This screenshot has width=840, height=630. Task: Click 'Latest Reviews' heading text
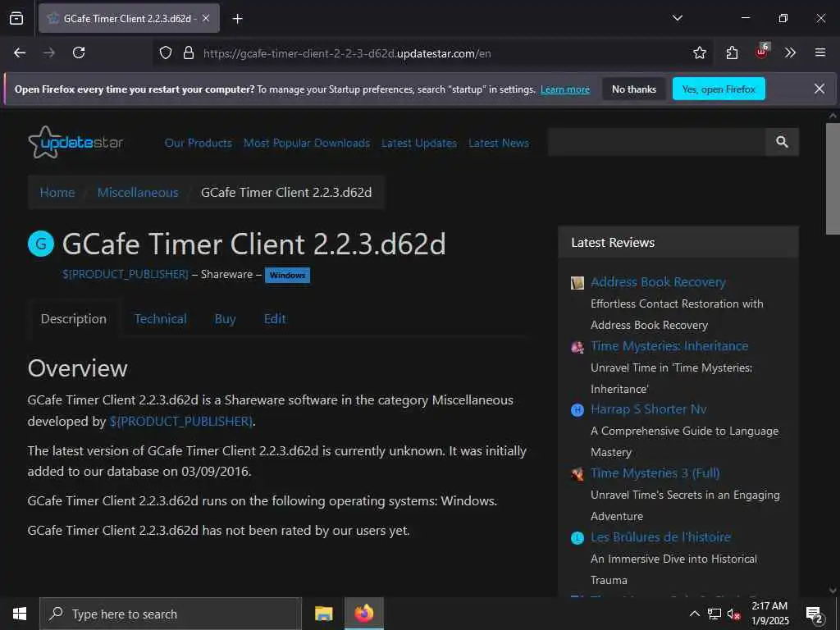click(613, 243)
